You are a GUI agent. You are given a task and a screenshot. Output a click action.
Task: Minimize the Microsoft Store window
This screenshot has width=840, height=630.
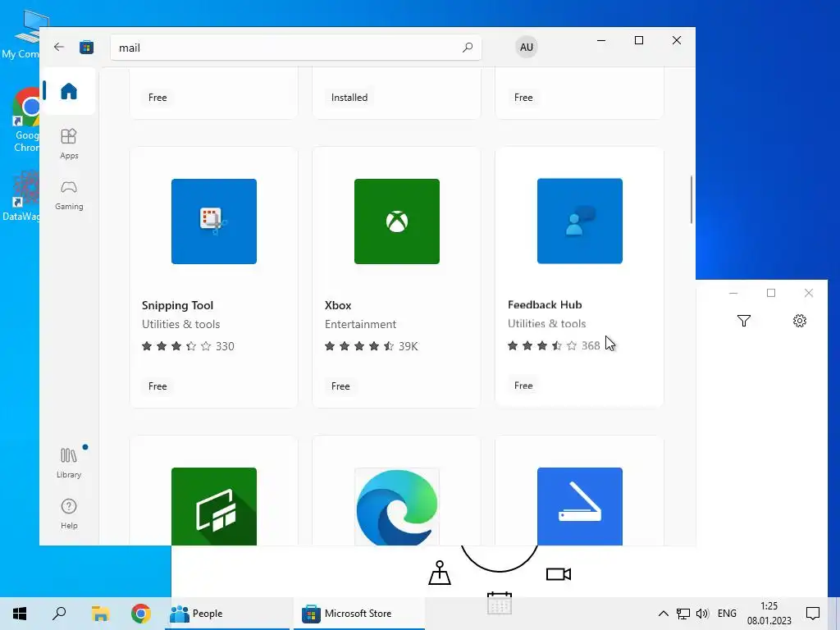(601, 40)
